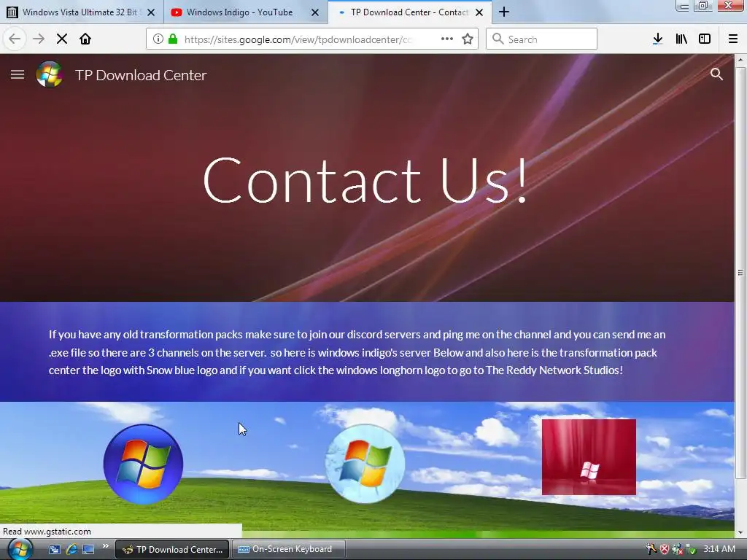Screen dimensions: 747x560
Task: Open the TP Download Center title link
Action: click(x=141, y=75)
